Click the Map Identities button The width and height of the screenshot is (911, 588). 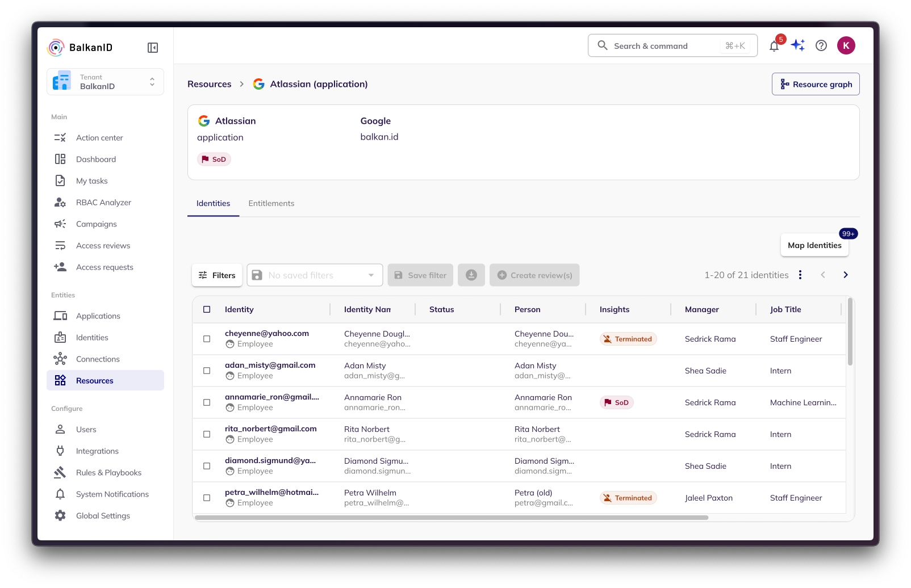coord(814,246)
